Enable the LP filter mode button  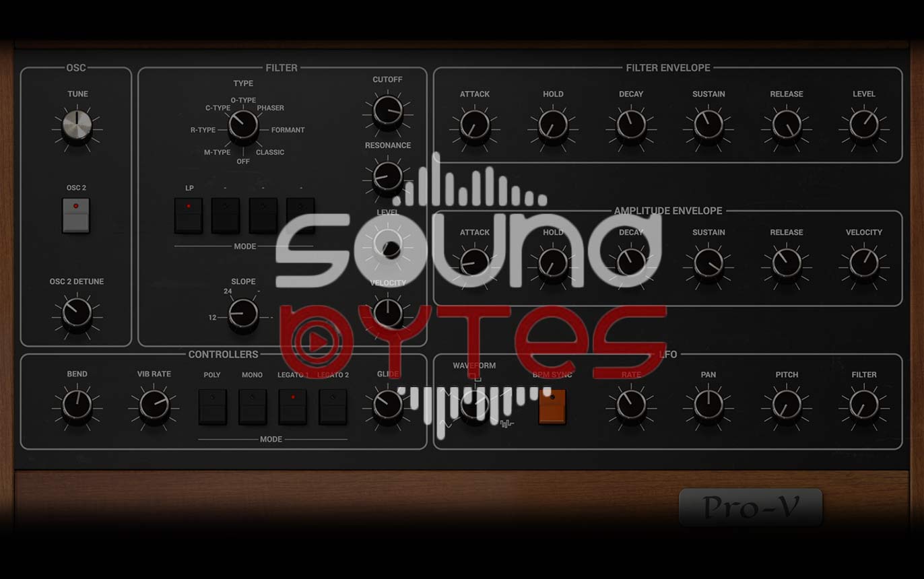tap(189, 215)
